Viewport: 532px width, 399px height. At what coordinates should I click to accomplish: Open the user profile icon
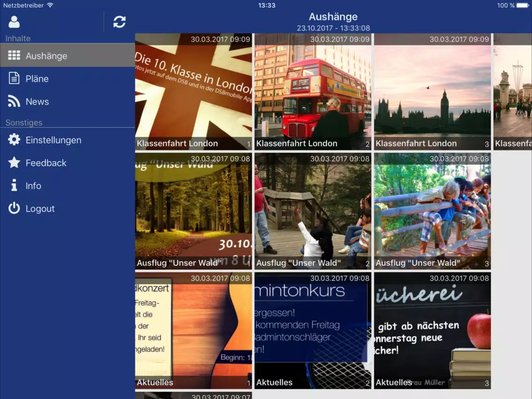click(x=14, y=22)
